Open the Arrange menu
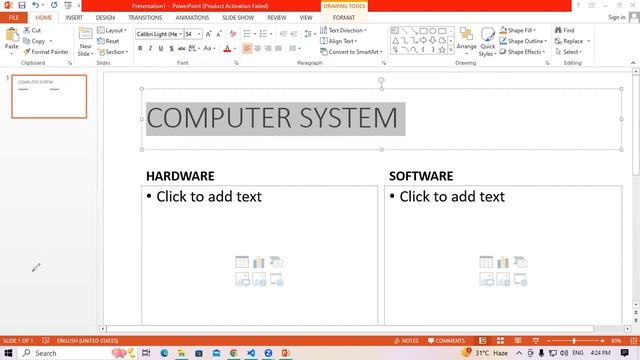The image size is (640, 360). pos(466,42)
